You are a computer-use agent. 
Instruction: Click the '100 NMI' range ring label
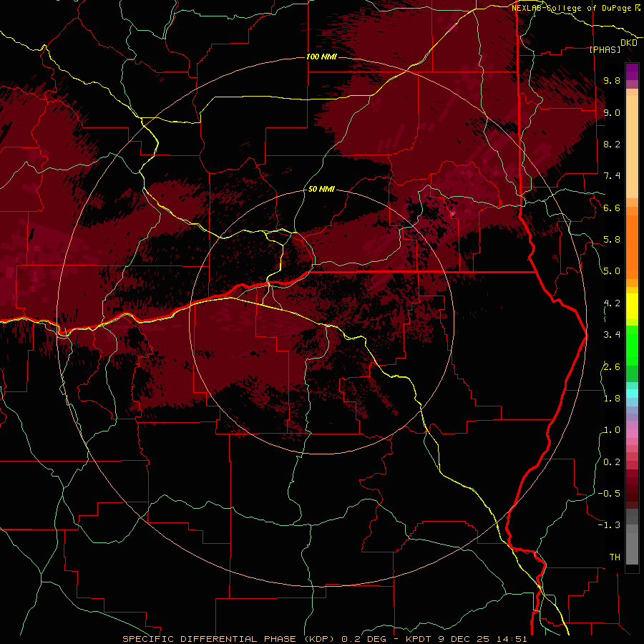point(321,57)
